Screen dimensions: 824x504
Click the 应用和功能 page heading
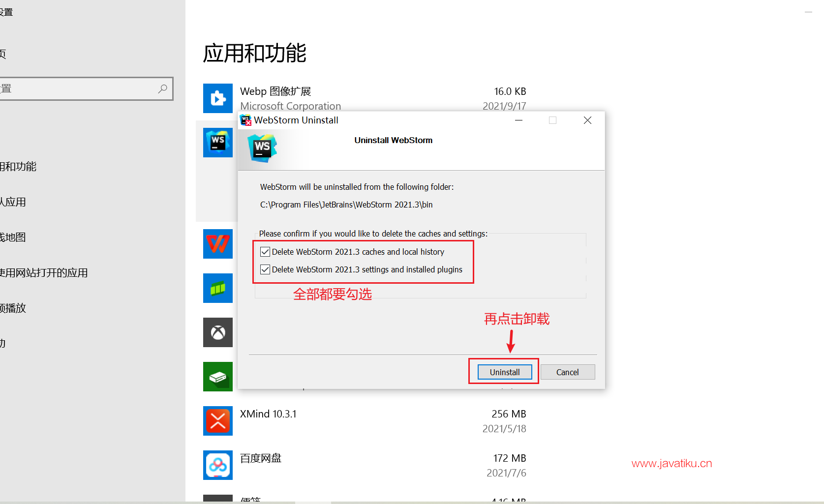[255, 53]
